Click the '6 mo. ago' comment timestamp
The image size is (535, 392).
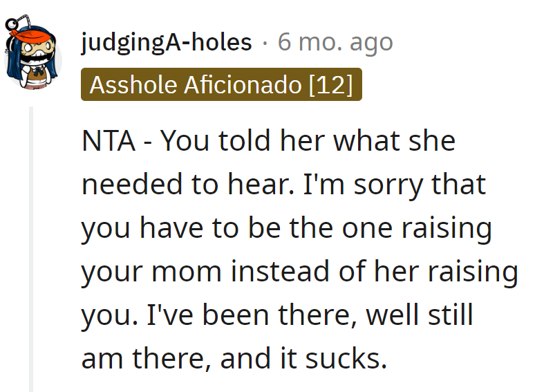point(335,42)
